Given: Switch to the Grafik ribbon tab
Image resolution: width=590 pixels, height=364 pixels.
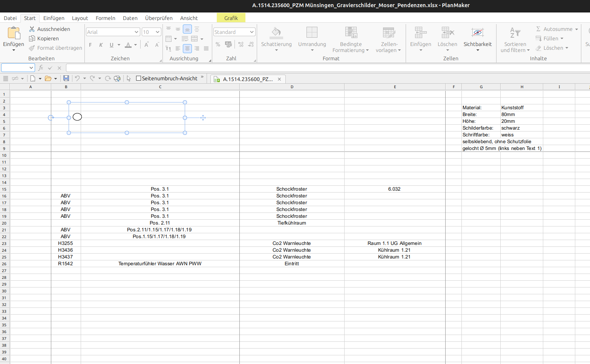Looking at the screenshot, I should (231, 18).
